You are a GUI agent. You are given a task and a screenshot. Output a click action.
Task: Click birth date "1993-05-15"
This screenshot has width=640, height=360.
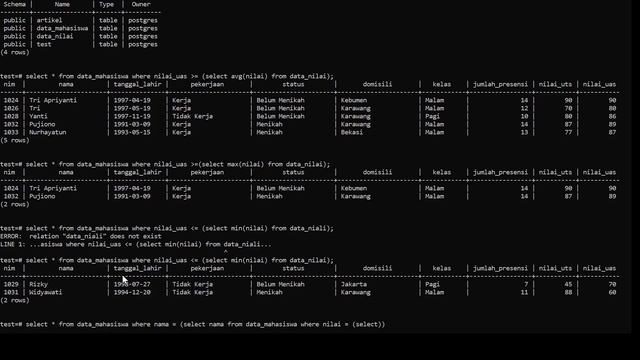(132, 132)
